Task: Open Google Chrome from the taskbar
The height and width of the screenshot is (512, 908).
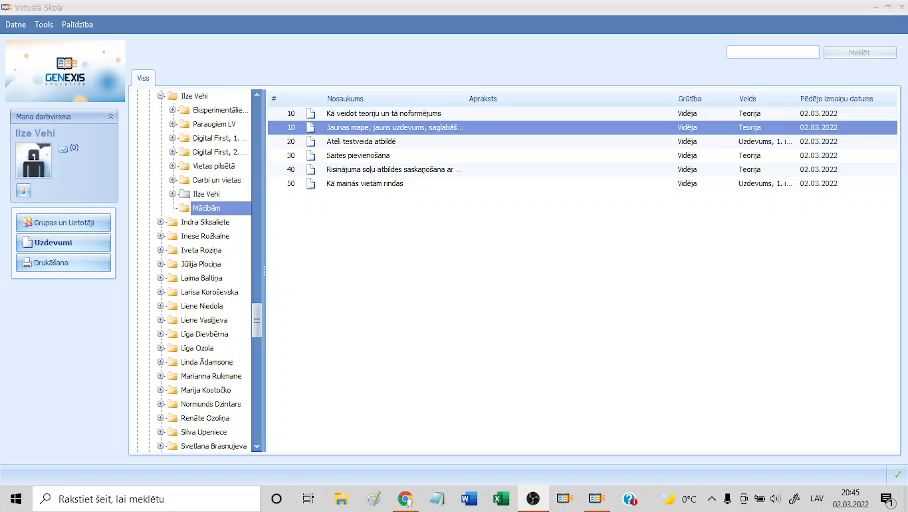Action: 405,498
